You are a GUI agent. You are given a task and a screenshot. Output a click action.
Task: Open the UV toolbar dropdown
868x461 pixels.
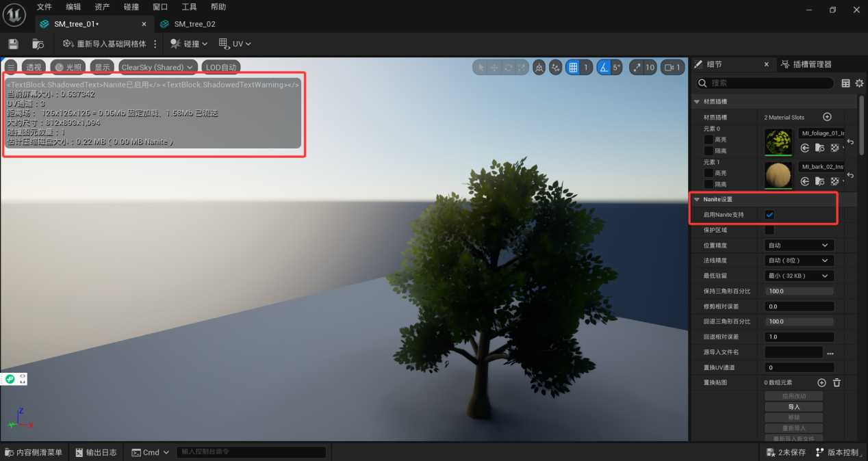(235, 44)
